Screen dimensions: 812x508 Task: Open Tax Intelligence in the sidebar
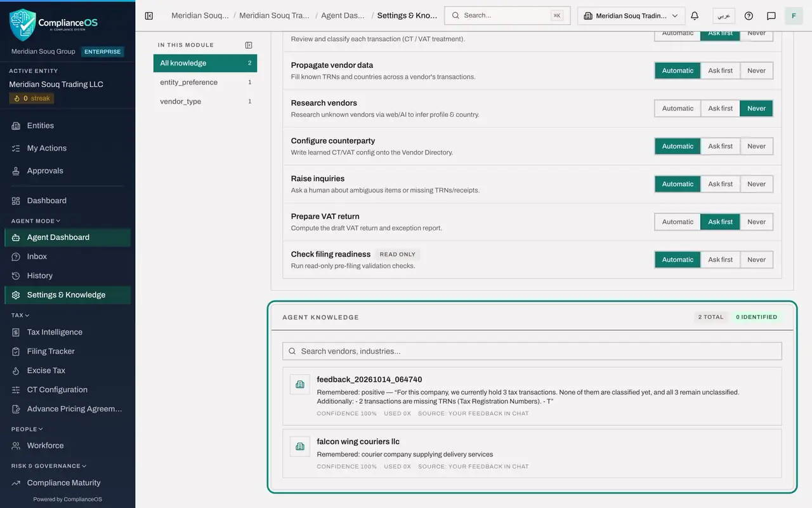[67, 332]
